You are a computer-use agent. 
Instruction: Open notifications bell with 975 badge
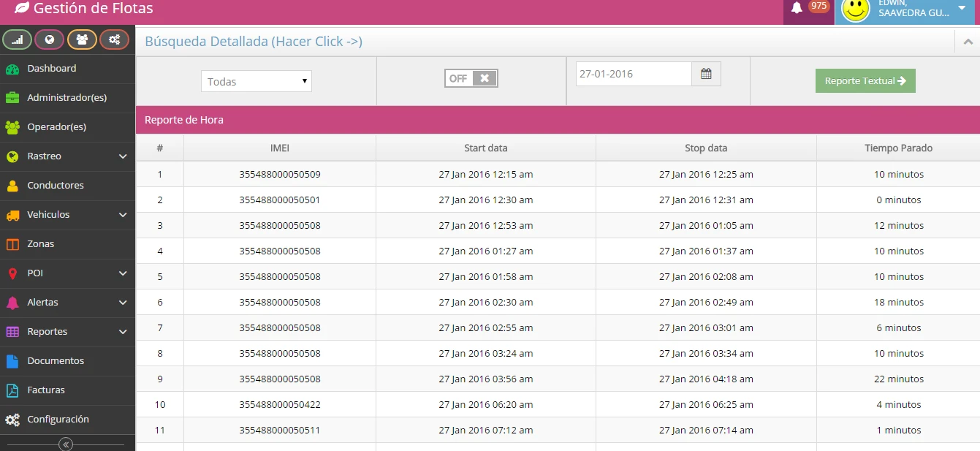point(797,8)
